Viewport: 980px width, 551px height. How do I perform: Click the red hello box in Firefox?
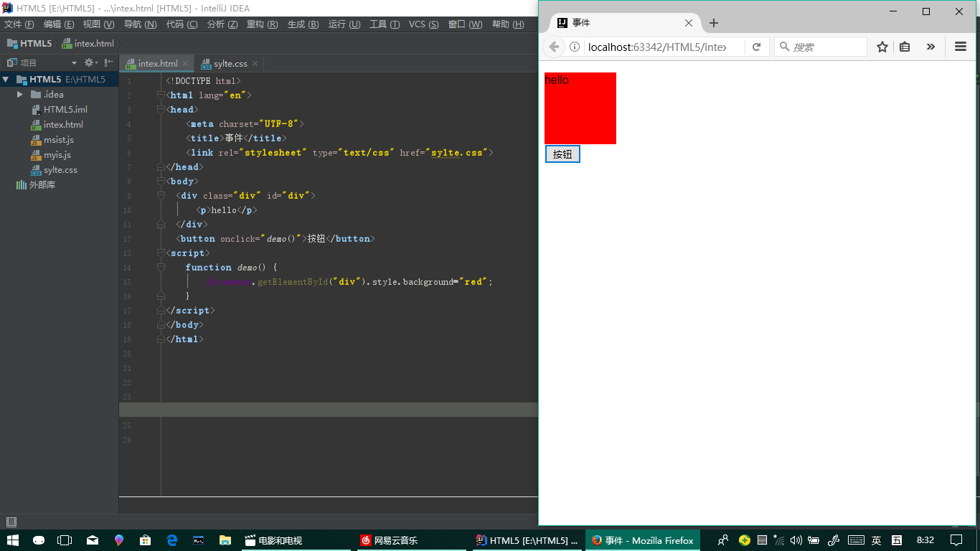(x=580, y=108)
